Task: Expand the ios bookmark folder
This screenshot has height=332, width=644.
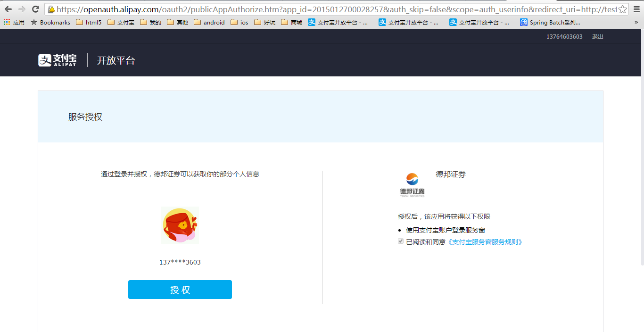Action: [239, 22]
